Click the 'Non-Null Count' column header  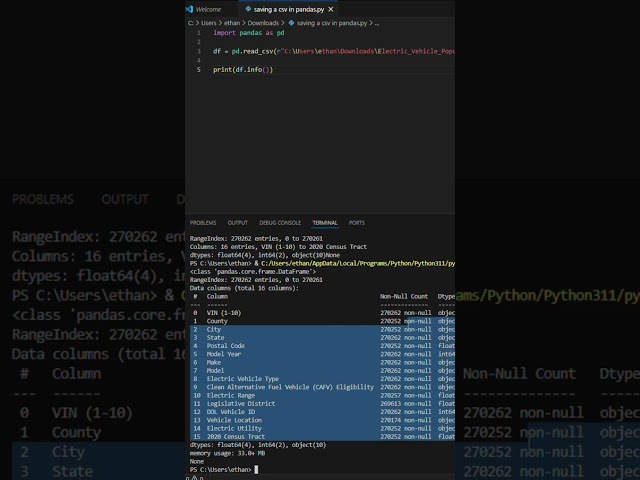tap(404, 296)
